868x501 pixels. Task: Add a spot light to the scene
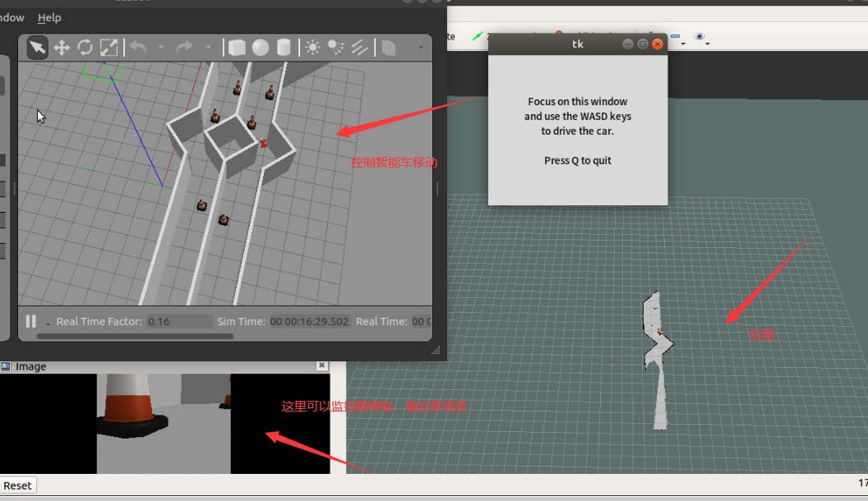[x=336, y=48]
